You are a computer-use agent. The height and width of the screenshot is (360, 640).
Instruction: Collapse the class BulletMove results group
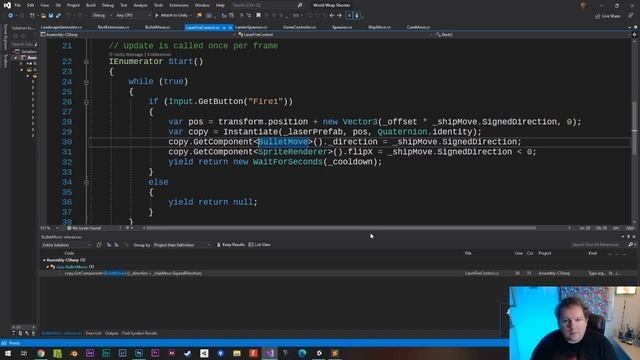tap(48, 267)
